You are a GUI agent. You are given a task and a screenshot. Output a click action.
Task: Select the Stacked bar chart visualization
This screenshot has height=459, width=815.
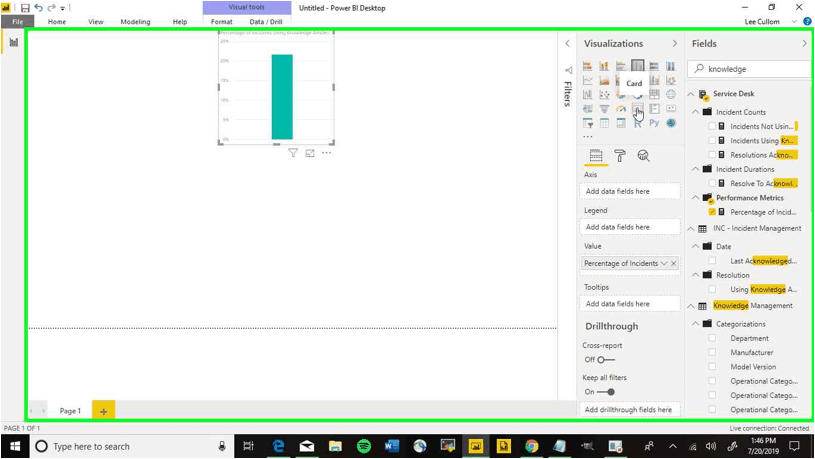coord(587,66)
